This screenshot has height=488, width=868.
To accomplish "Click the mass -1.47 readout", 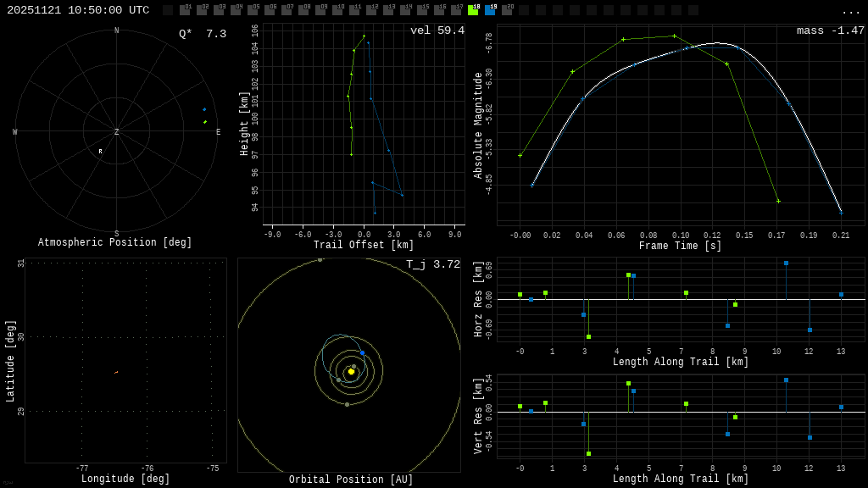I will 830,30.
